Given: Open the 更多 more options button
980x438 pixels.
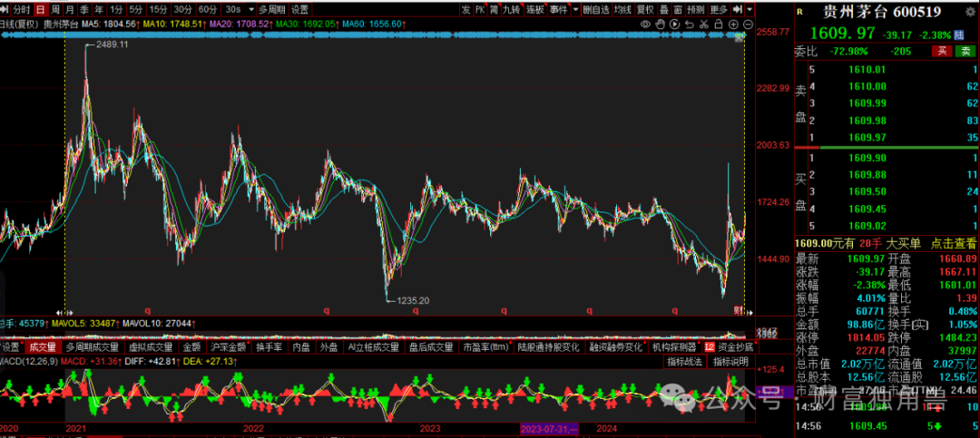Looking at the screenshot, I should (720, 9).
